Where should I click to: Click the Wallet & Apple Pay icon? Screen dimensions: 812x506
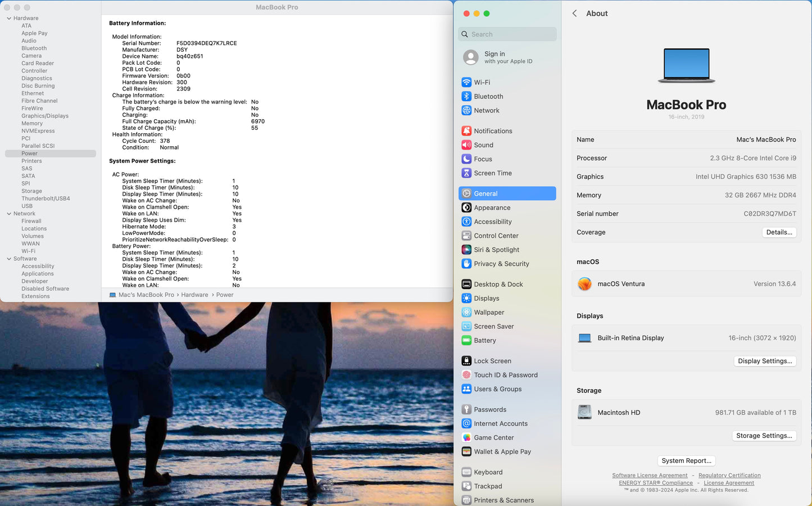[466, 451]
